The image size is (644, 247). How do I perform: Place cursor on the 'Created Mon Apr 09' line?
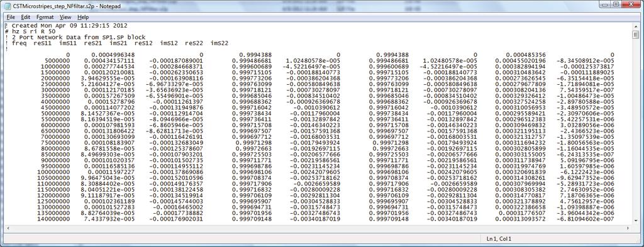(47, 25)
